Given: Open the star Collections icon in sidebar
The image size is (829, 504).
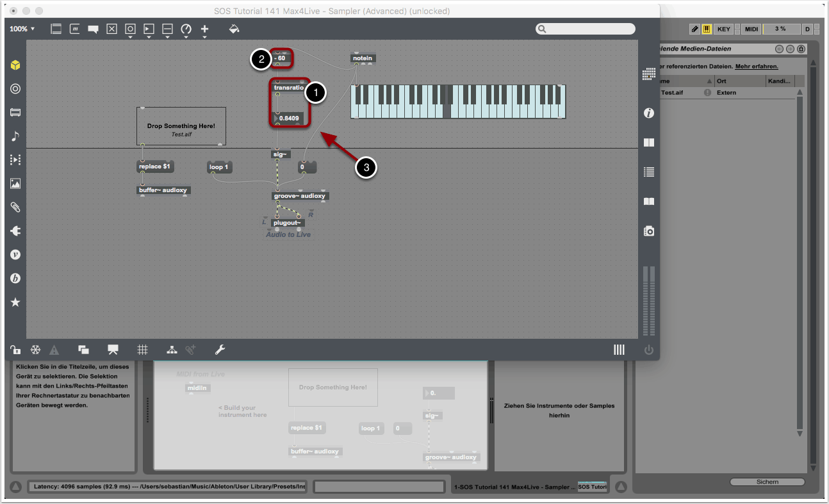Looking at the screenshot, I should coord(15,302).
